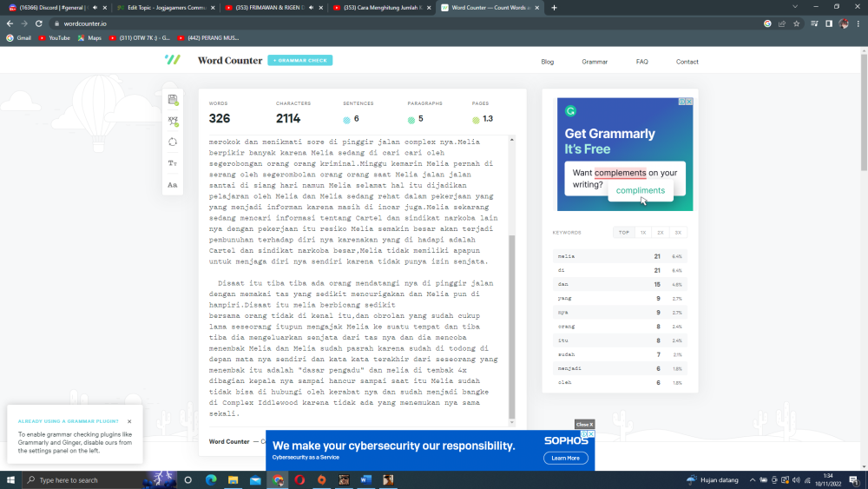Open File Explorer from the taskbar
Viewport: 868px width, 489px height.
[233, 480]
